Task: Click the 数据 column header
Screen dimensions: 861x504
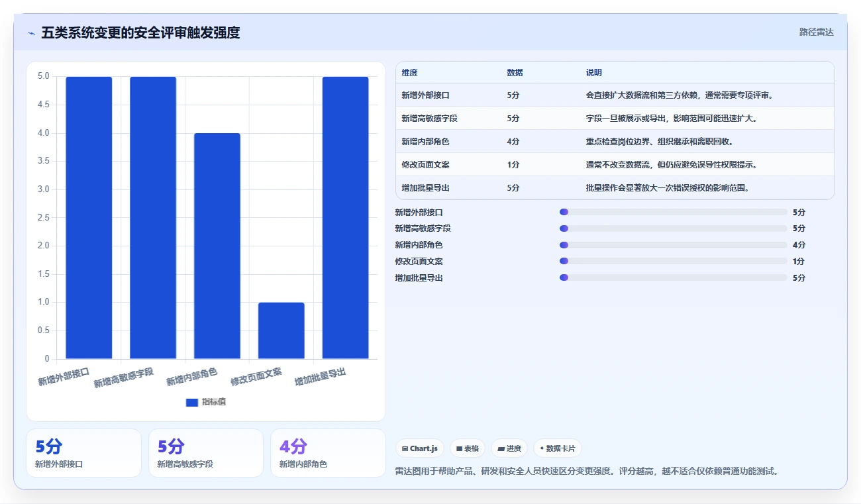Action: click(515, 73)
